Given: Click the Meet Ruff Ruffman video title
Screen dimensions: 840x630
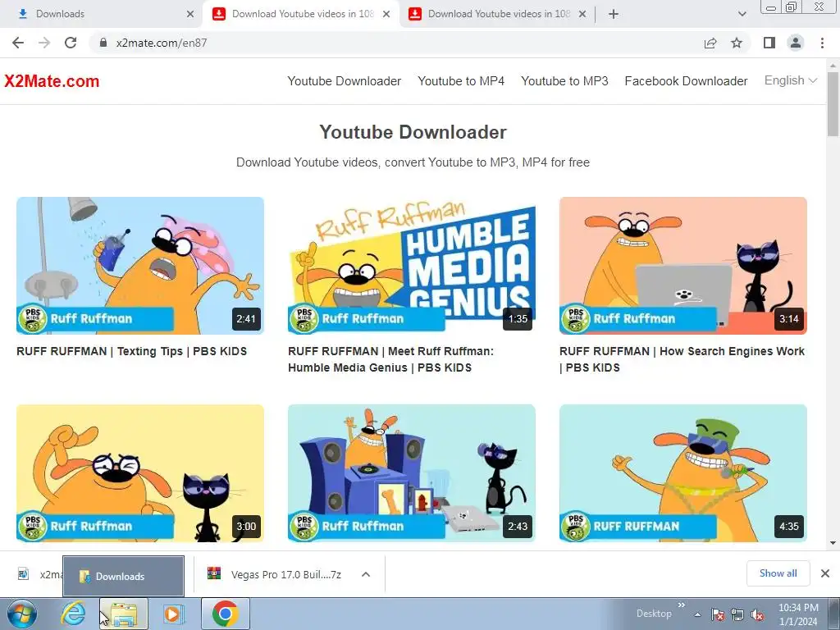Looking at the screenshot, I should [390, 359].
